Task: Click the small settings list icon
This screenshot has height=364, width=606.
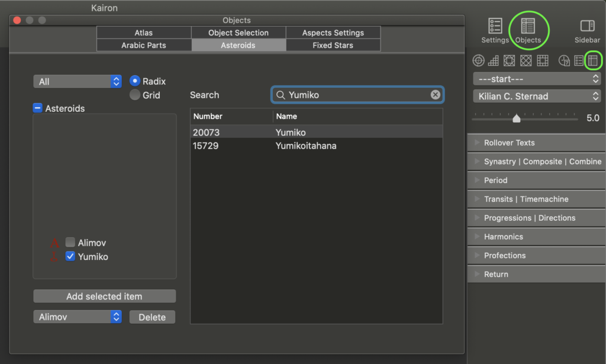Action: (579, 60)
